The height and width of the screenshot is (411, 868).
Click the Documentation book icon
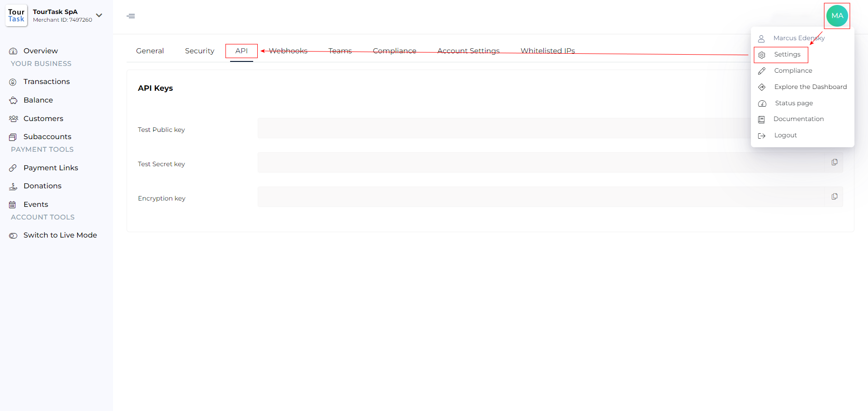(762, 119)
